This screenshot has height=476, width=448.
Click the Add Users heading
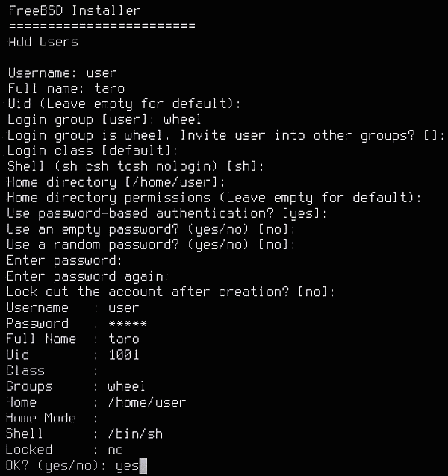tap(43, 42)
